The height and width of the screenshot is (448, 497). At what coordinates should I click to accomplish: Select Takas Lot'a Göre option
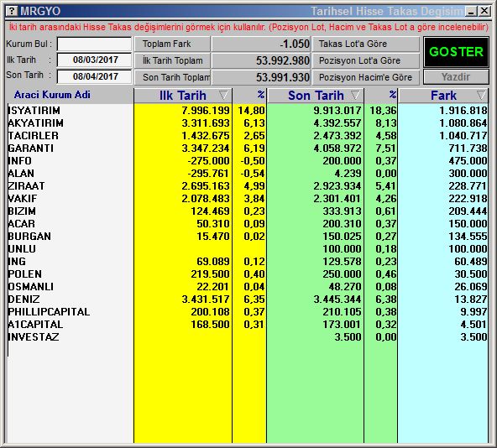coord(366,44)
